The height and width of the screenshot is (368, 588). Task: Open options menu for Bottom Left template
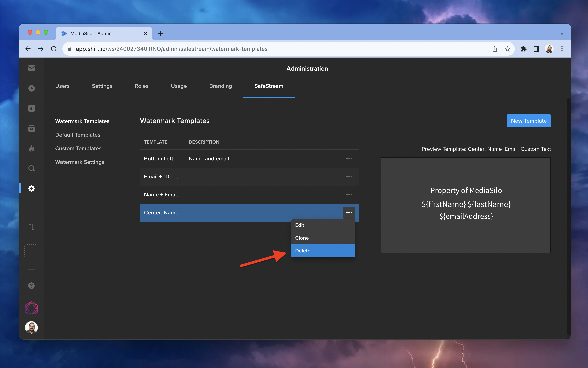click(349, 158)
